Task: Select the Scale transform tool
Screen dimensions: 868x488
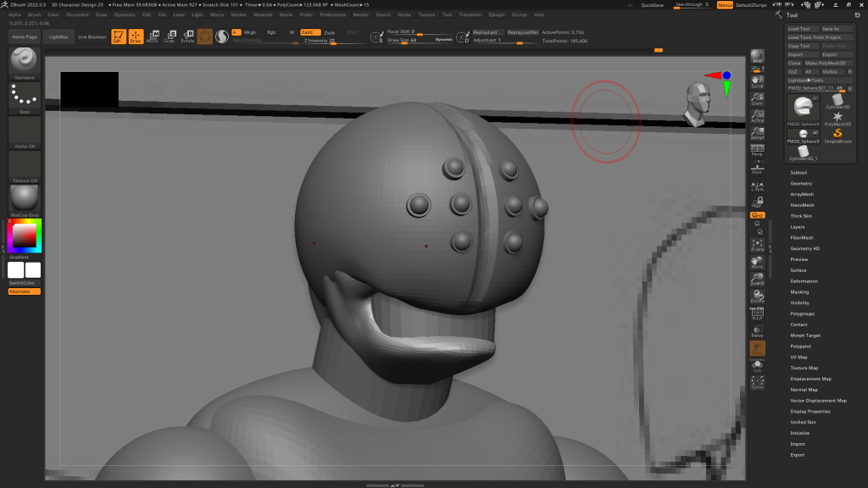Action: (170, 36)
